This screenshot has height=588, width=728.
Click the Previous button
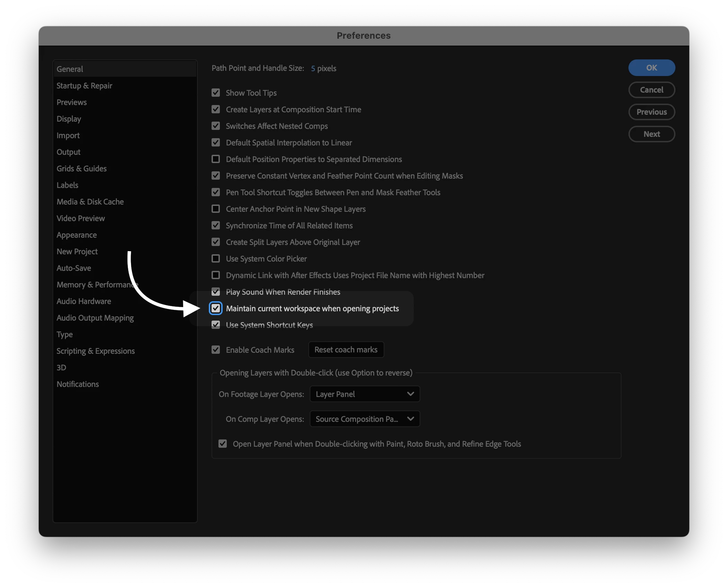point(651,112)
